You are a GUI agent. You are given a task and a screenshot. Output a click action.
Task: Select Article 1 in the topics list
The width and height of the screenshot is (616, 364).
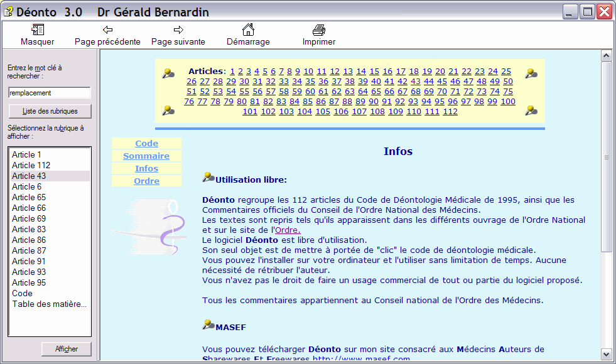click(50, 155)
